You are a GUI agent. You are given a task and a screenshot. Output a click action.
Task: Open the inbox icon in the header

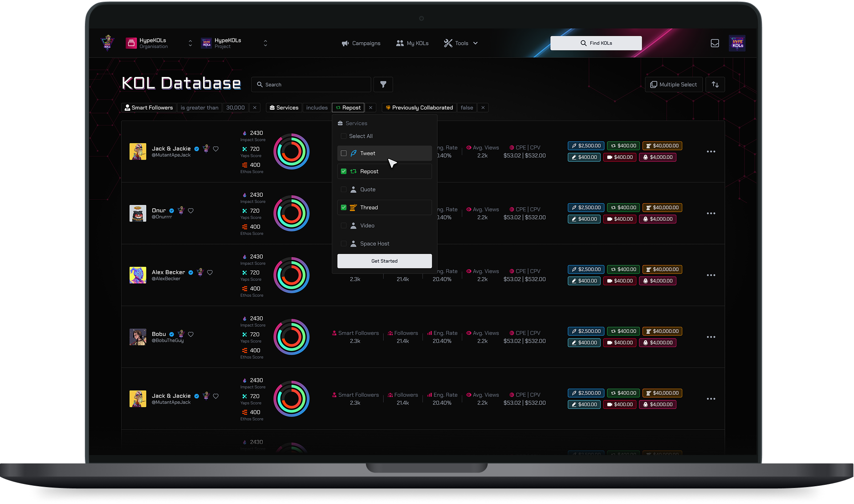point(715,43)
